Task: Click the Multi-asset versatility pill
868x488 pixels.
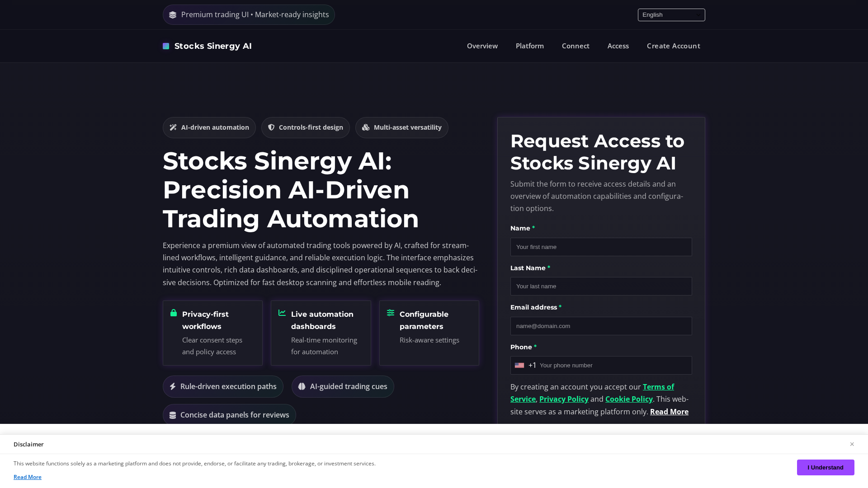Action: click(x=402, y=128)
